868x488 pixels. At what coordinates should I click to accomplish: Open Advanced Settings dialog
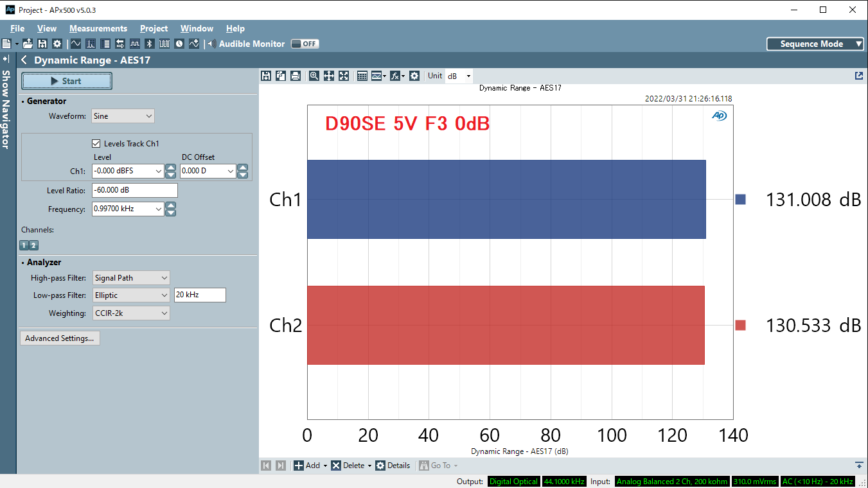(x=60, y=338)
